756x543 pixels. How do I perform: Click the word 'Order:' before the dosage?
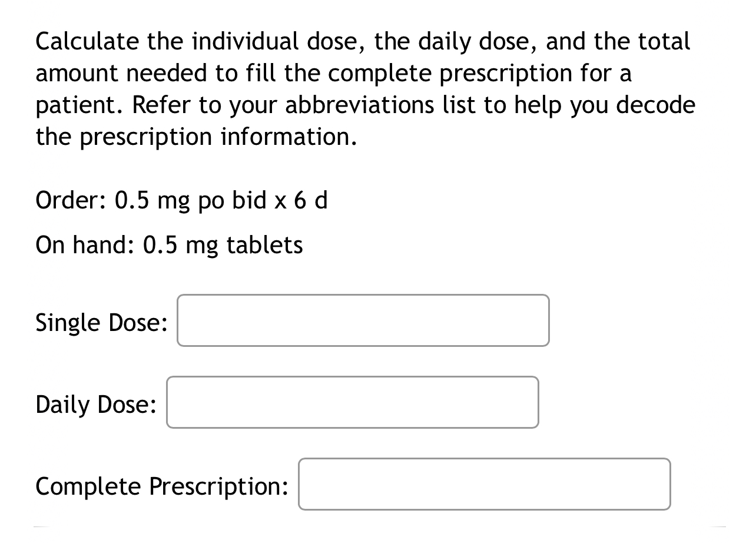pyautogui.click(x=70, y=200)
